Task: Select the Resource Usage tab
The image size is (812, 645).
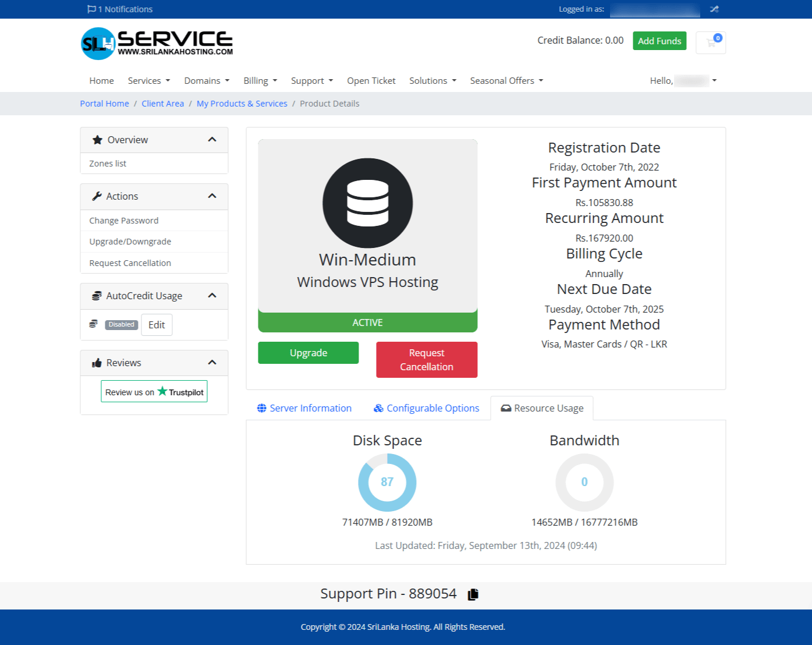Action: (542, 408)
